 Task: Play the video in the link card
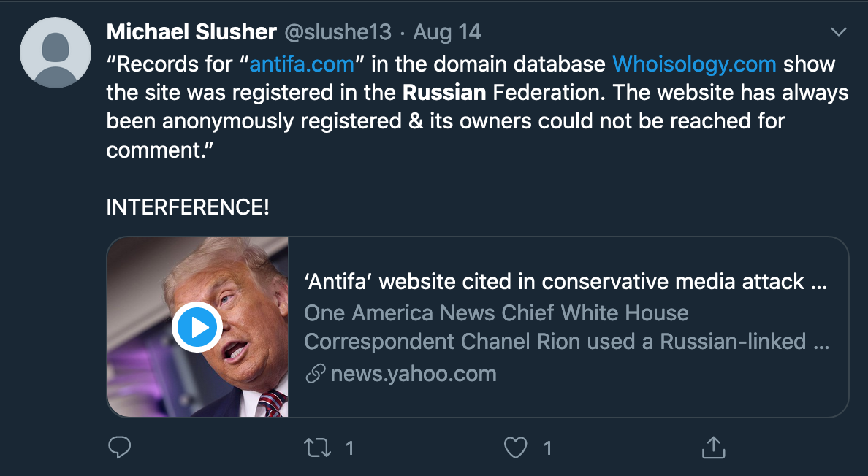197,327
